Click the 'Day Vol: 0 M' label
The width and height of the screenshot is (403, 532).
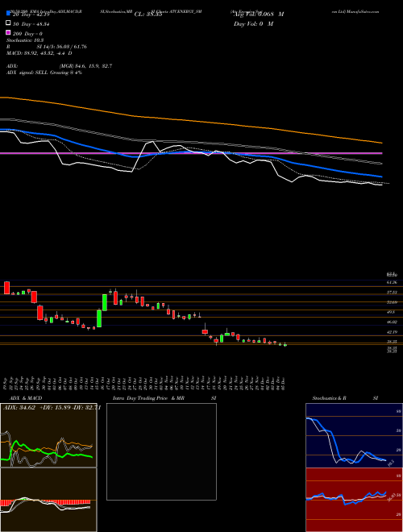tap(253, 24)
